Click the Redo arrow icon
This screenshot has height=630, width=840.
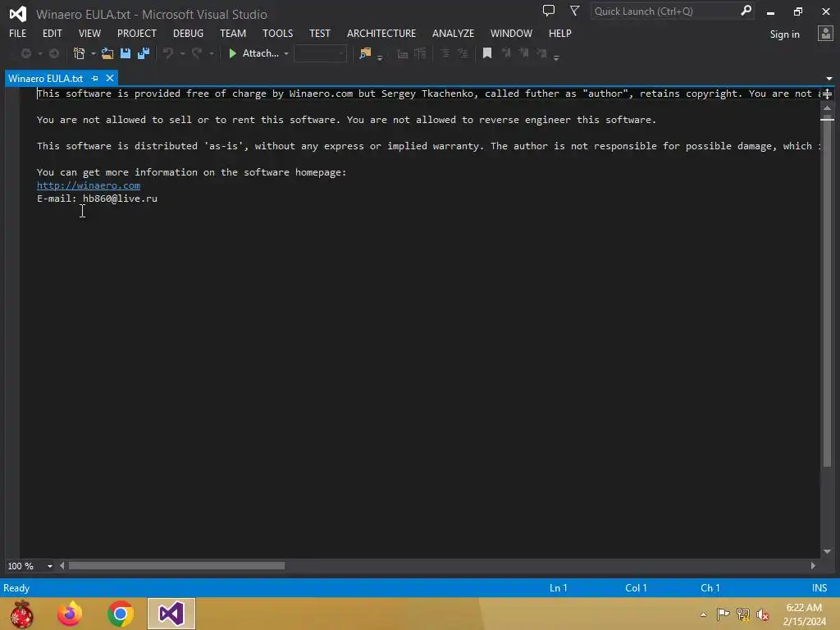tap(197, 53)
